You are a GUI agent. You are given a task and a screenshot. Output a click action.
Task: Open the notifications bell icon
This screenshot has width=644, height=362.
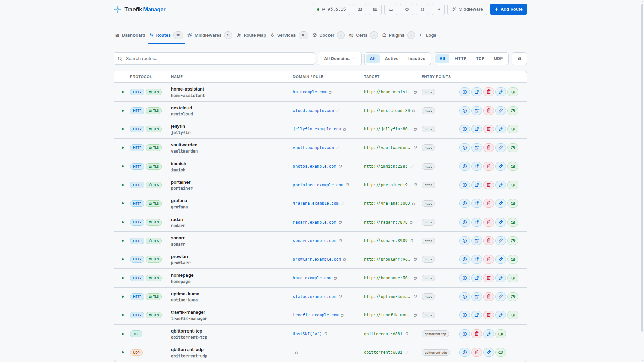(x=391, y=9)
